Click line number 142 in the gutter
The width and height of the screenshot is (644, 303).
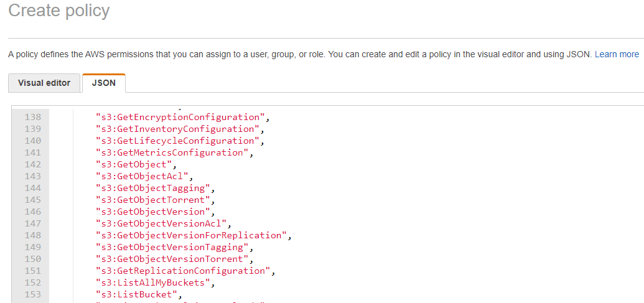click(x=32, y=164)
